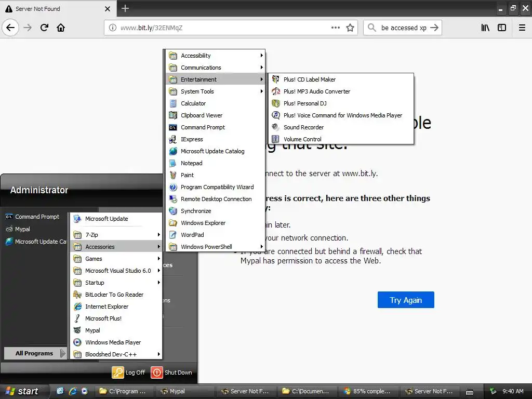The image size is (532, 399).
Task: Expand the Bloodshed Dev-C++ folder
Action: coord(116,354)
